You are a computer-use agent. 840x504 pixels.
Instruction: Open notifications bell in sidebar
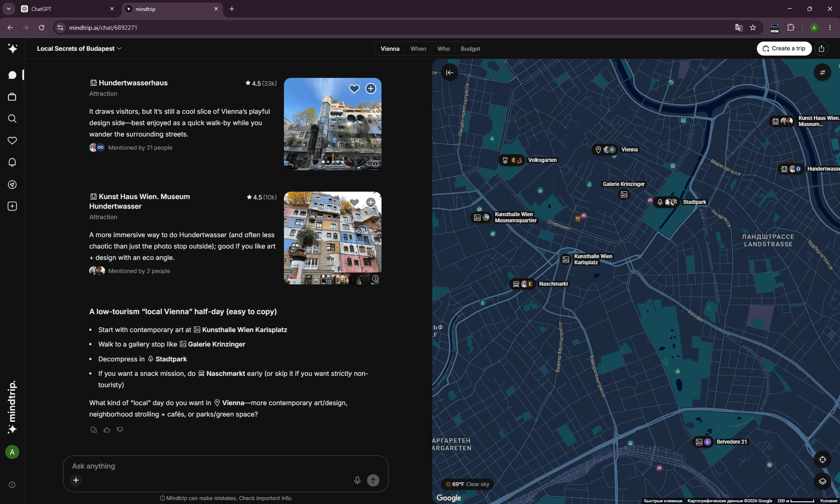point(12,162)
